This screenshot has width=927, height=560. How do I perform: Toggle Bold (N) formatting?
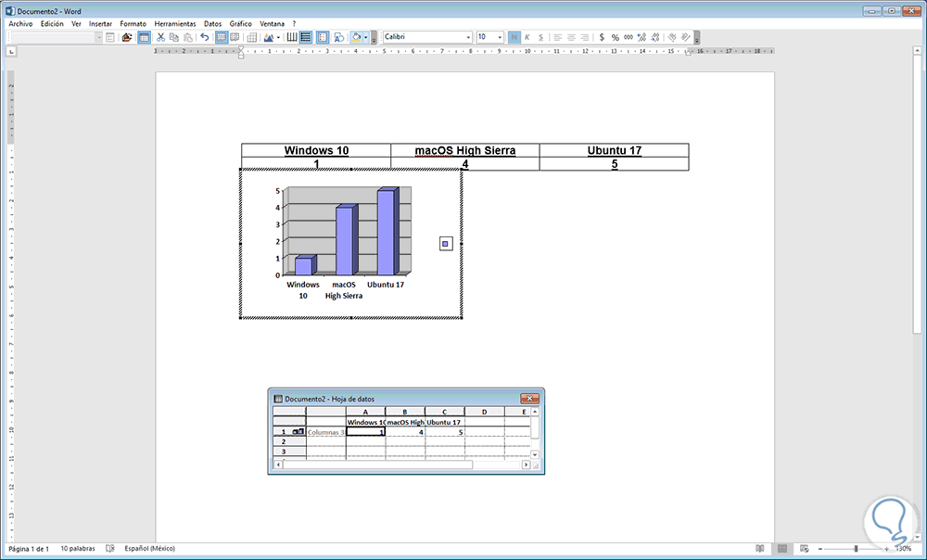coord(514,37)
